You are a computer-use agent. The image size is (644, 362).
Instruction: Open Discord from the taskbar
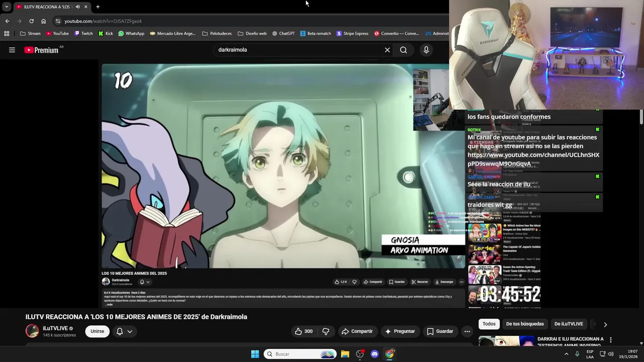(x=374, y=354)
